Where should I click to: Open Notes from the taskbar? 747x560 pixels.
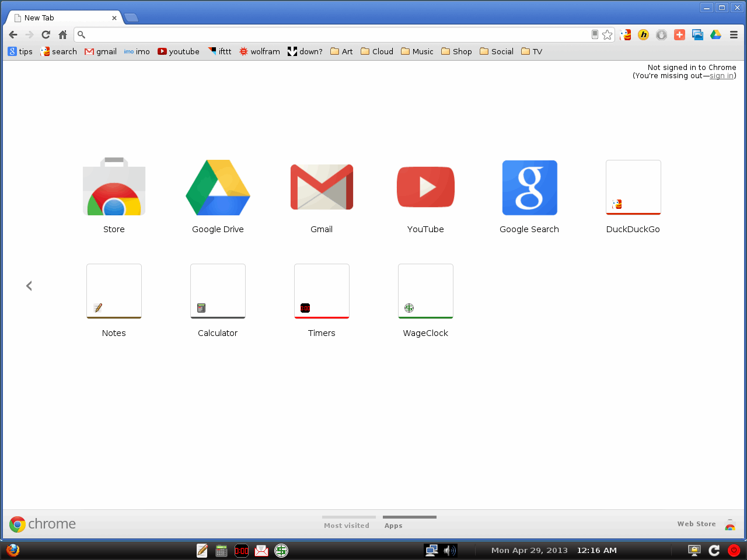click(202, 550)
